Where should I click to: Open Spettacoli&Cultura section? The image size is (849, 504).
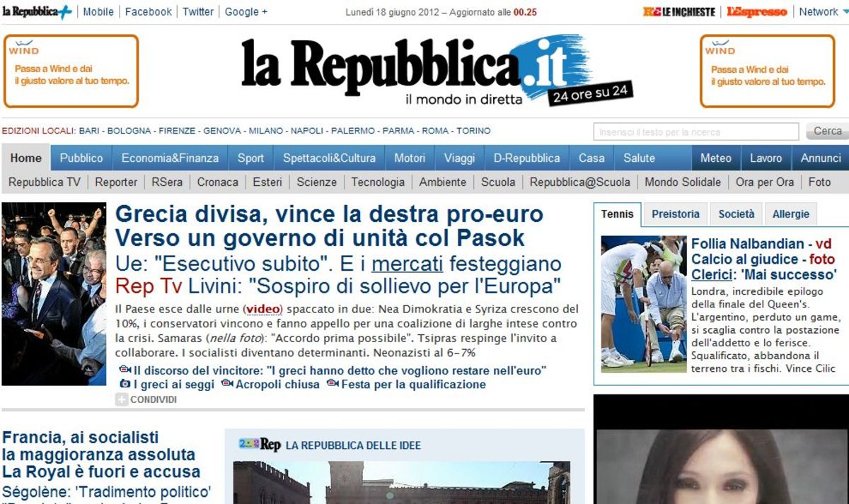(x=329, y=158)
